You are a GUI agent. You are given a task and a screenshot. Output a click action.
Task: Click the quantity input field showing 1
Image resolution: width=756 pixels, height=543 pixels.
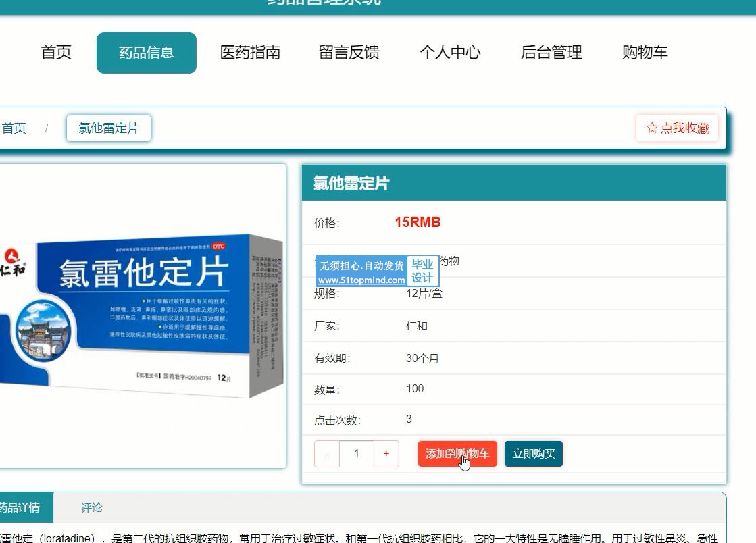pyautogui.click(x=357, y=454)
